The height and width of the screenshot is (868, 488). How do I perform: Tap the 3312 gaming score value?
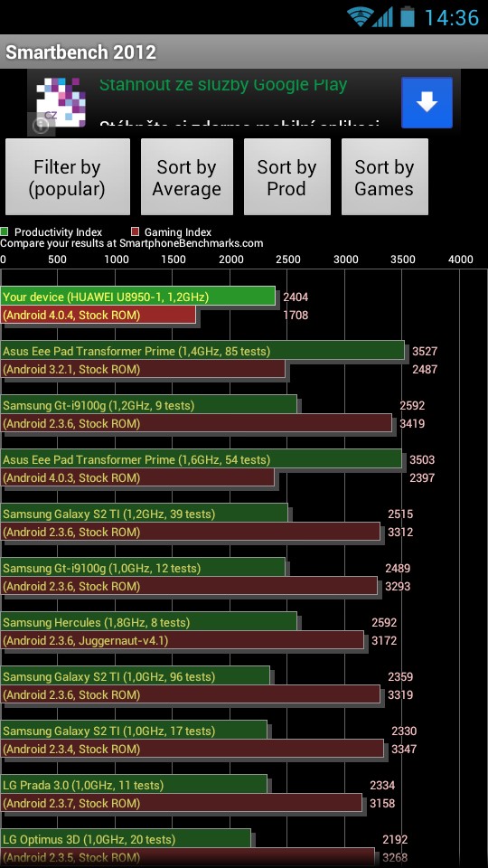click(x=400, y=533)
